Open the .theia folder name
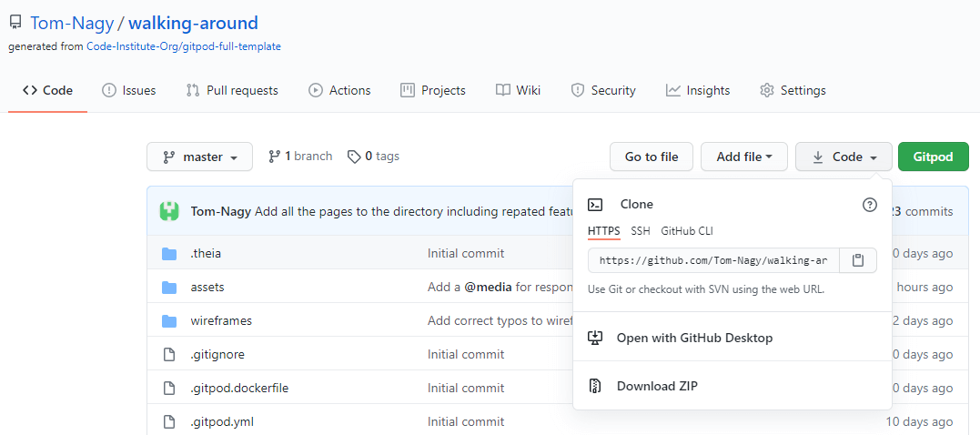Viewport: 980px width, 435px height. [206, 254]
